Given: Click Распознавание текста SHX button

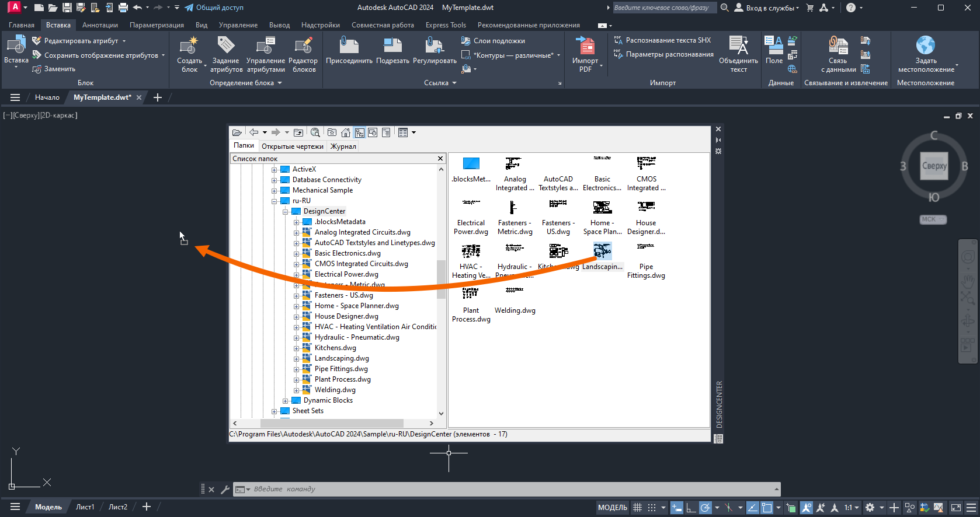Looking at the screenshot, I should coord(662,40).
